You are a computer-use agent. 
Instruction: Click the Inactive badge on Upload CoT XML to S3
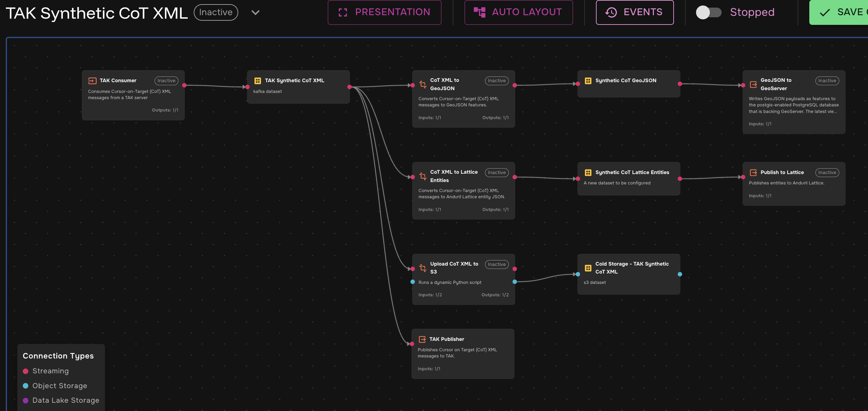click(497, 265)
